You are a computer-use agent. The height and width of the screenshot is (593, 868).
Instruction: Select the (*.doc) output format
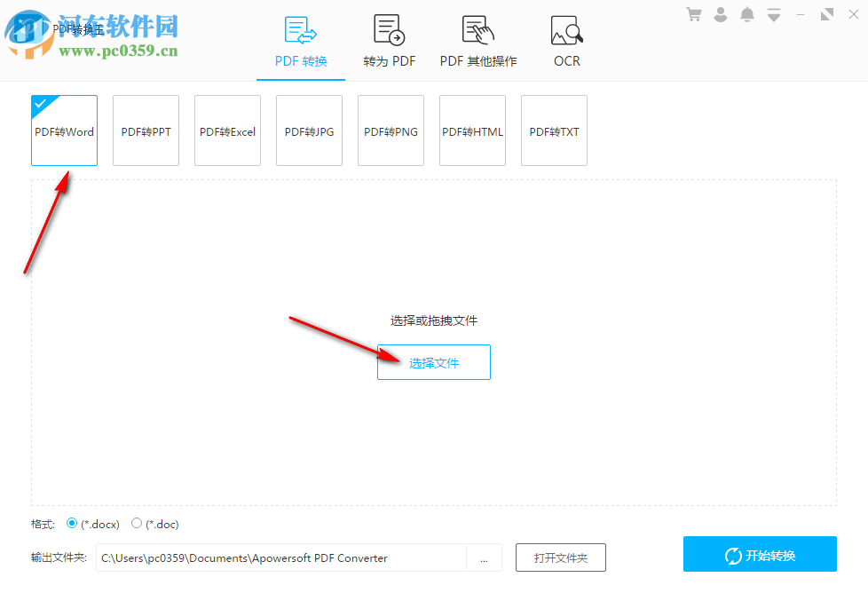[x=137, y=524]
